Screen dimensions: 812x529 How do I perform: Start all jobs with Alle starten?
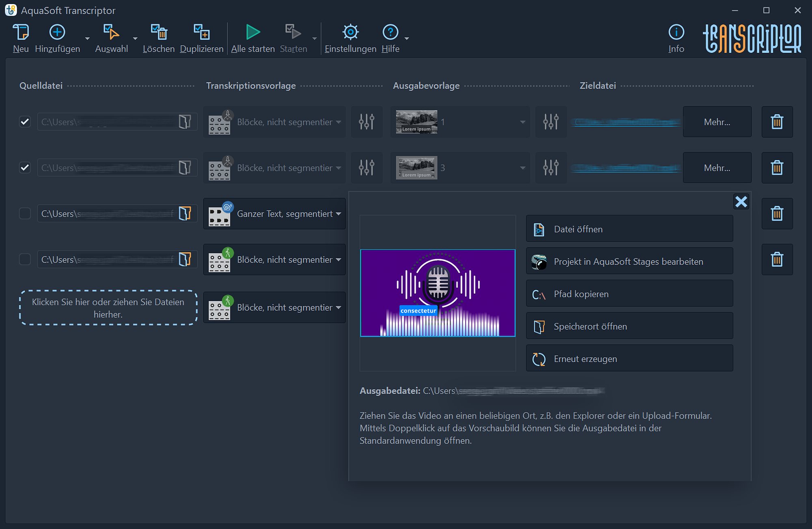point(253,38)
